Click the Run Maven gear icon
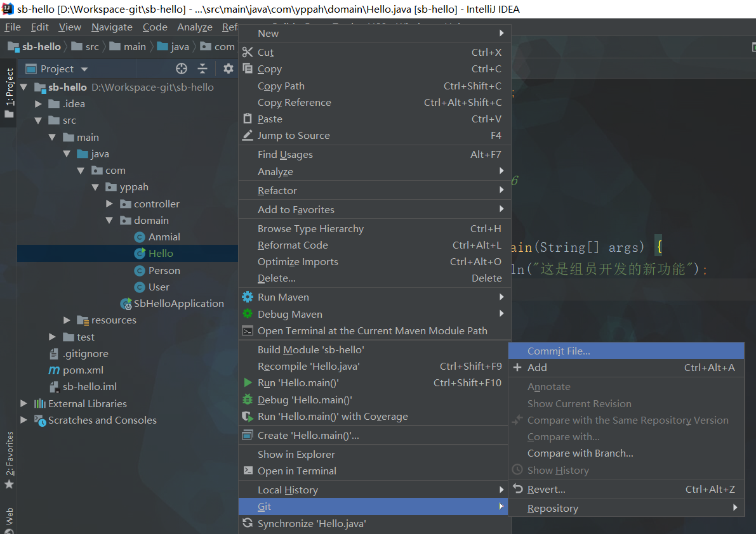This screenshot has width=756, height=534. tap(248, 297)
